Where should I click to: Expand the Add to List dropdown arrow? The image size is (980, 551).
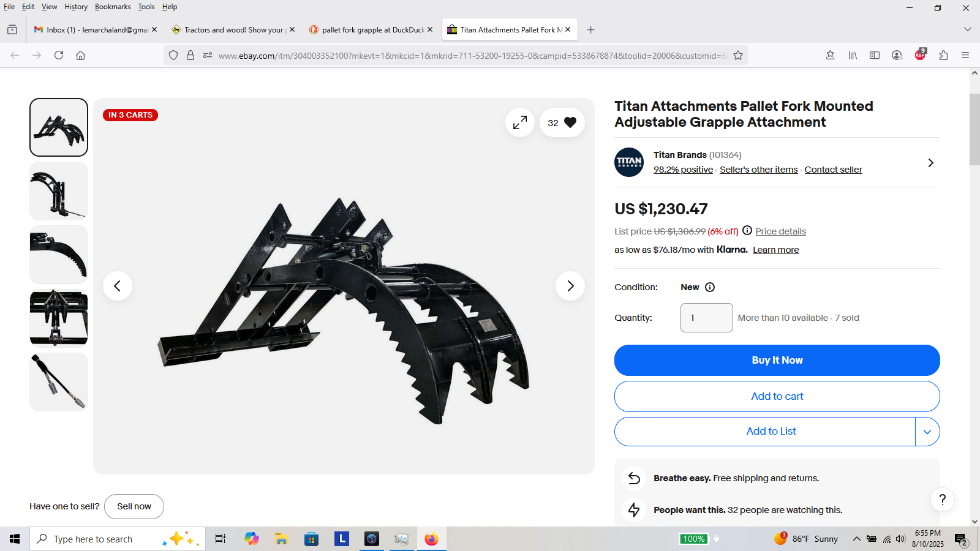pos(927,432)
